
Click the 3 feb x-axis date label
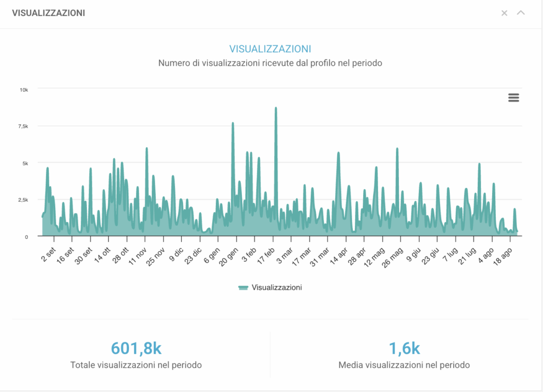click(249, 255)
